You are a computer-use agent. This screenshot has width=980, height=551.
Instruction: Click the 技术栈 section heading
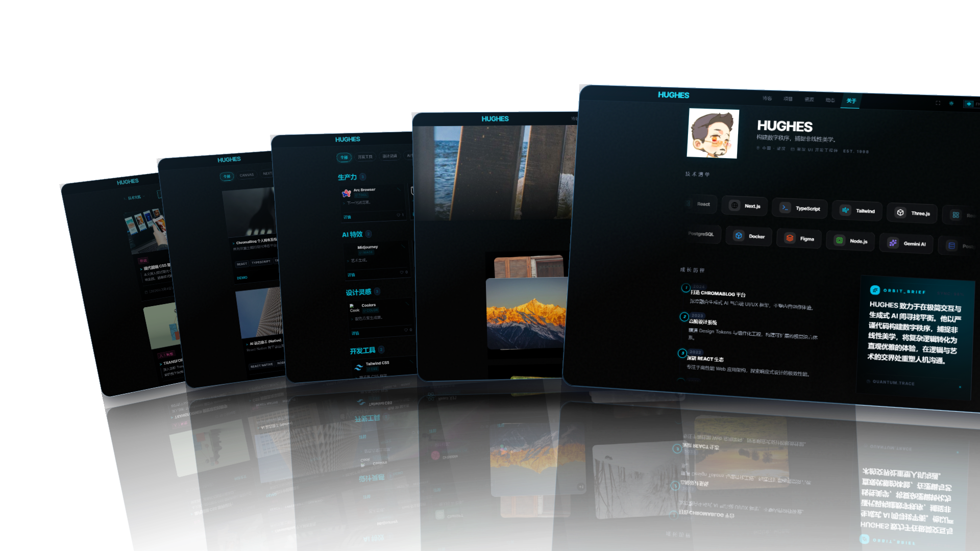click(697, 174)
